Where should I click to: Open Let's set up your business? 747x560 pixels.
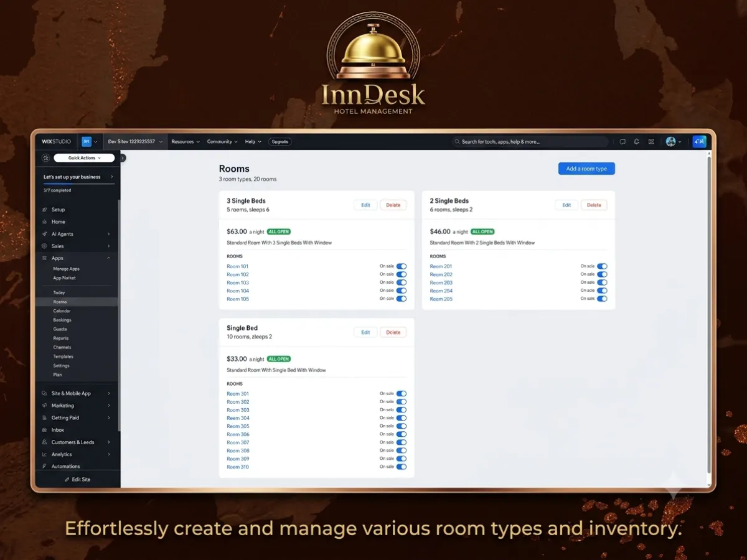tap(78, 177)
